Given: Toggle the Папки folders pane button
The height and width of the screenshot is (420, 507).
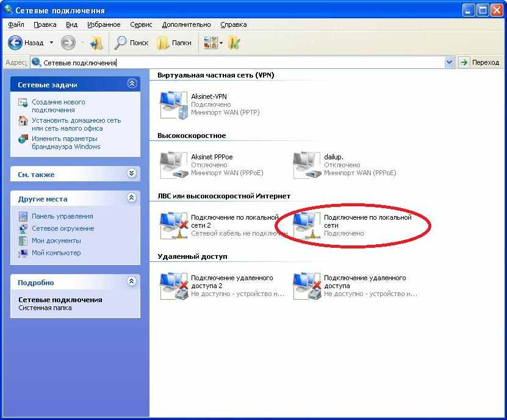Looking at the screenshot, I should 174,43.
